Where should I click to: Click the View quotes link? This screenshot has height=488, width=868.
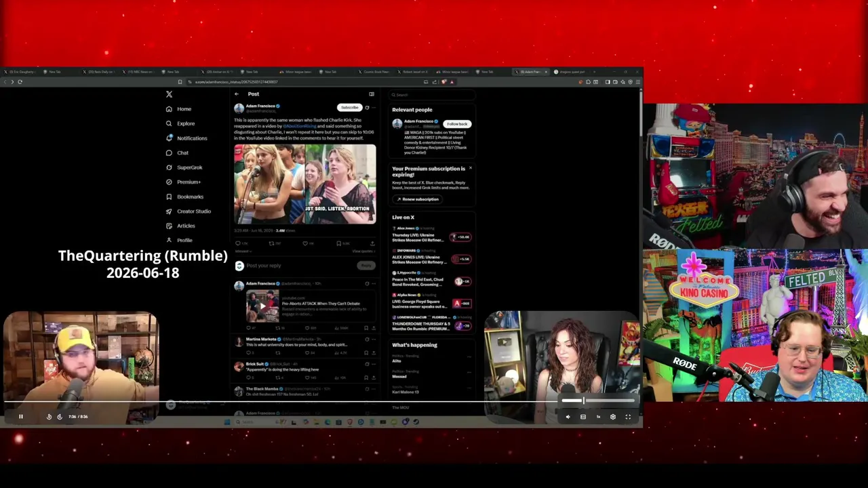point(363,251)
